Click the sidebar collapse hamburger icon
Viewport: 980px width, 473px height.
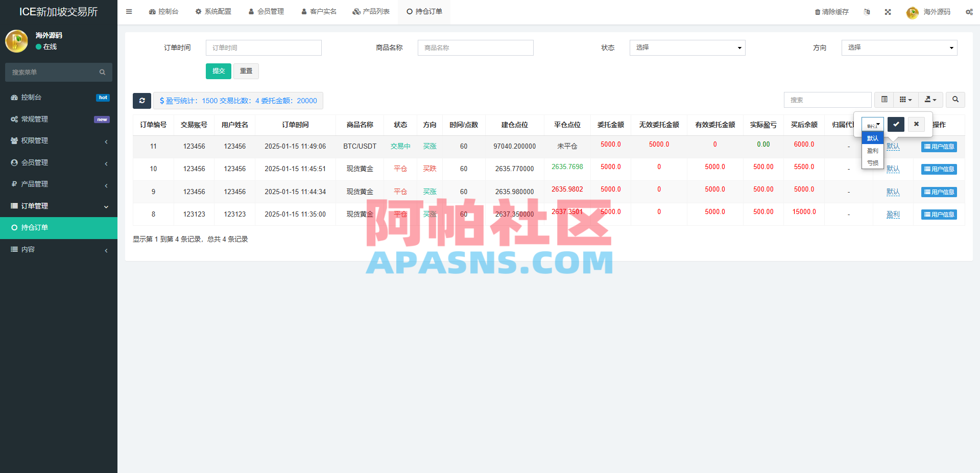[x=129, y=11]
